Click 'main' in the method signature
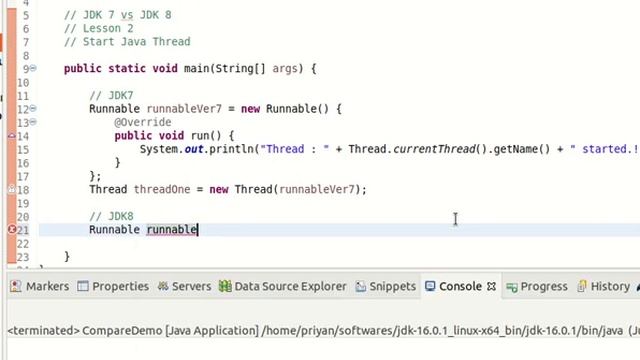The image size is (640, 360). (196, 69)
